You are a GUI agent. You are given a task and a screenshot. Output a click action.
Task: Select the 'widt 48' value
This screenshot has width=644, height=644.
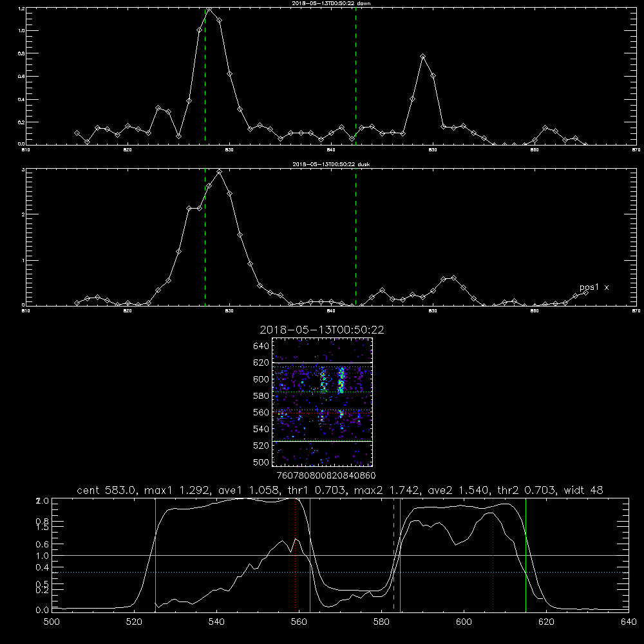pyautogui.click(x=583, y=490)
